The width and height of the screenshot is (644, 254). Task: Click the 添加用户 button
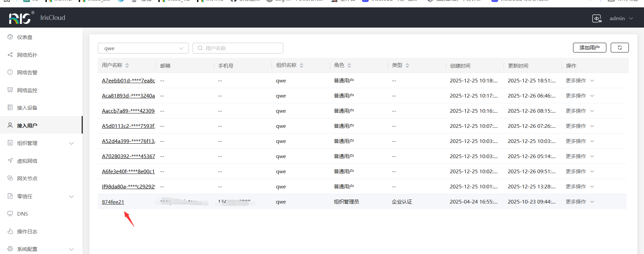[590, 48]
